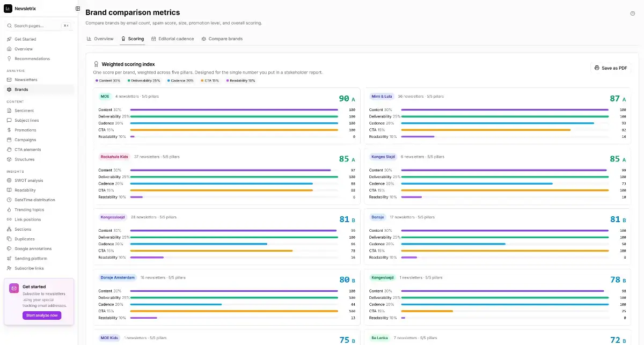The height and width of the screenshot is (345, 644).
Task: Click the search pages field
Action: coord(39,25)
